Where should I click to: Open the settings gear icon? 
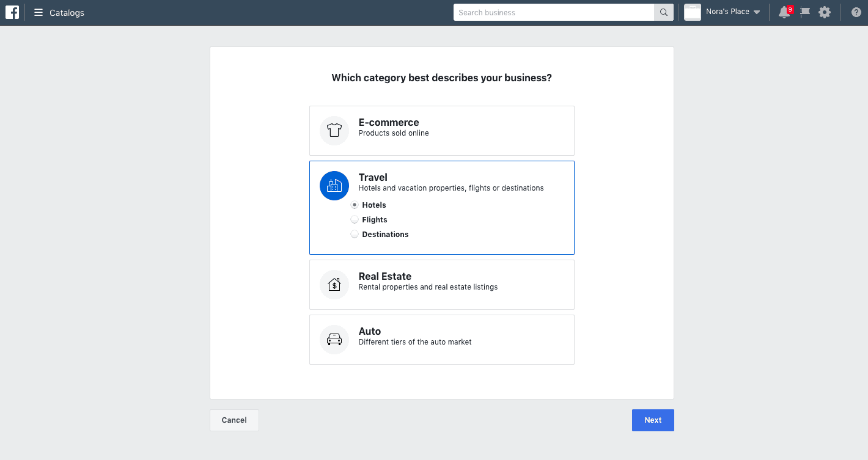pos(825,12)
